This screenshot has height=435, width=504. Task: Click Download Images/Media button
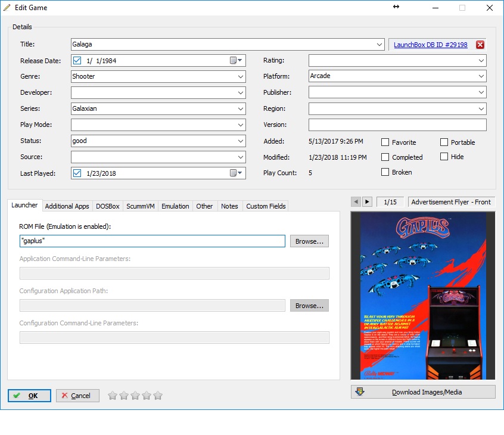pyautogui.click(x=423, y=392)
